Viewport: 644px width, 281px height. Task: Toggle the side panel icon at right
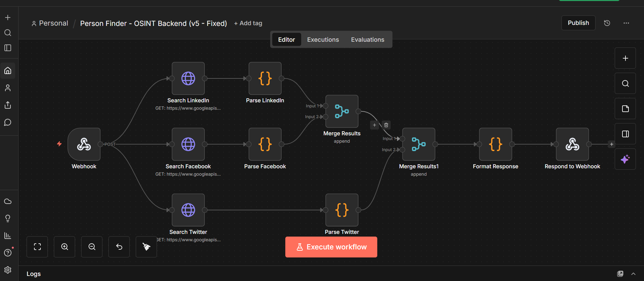point(625,134)
